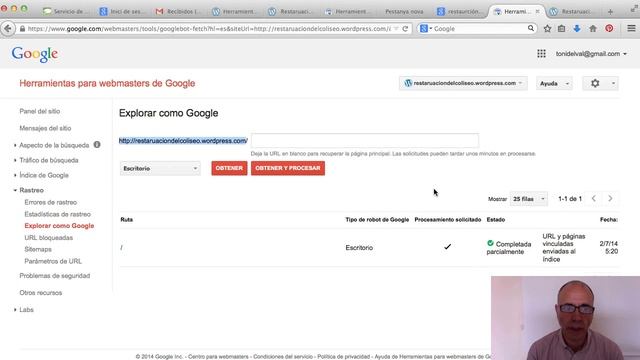Image resolution: width=640 pixels, height=360 pixels.
Task: Click the lock icon in the address bar
Action: [x=22, y=29]
